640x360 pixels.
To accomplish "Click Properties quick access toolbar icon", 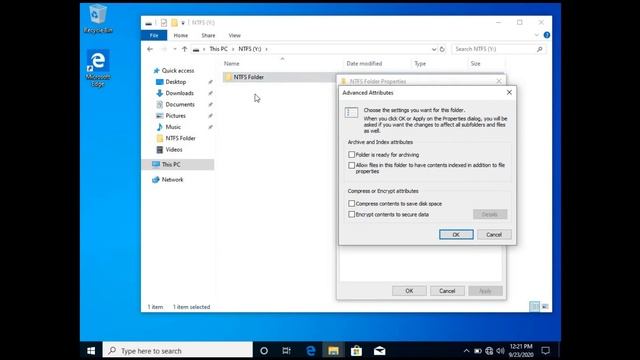I will pyautogui.click(x=164, y=23).
